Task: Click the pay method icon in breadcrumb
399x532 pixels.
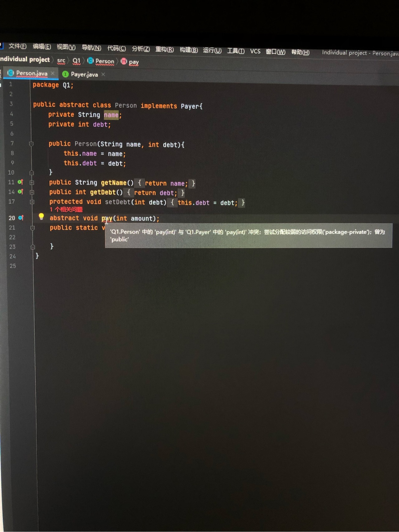Action: 124,61
